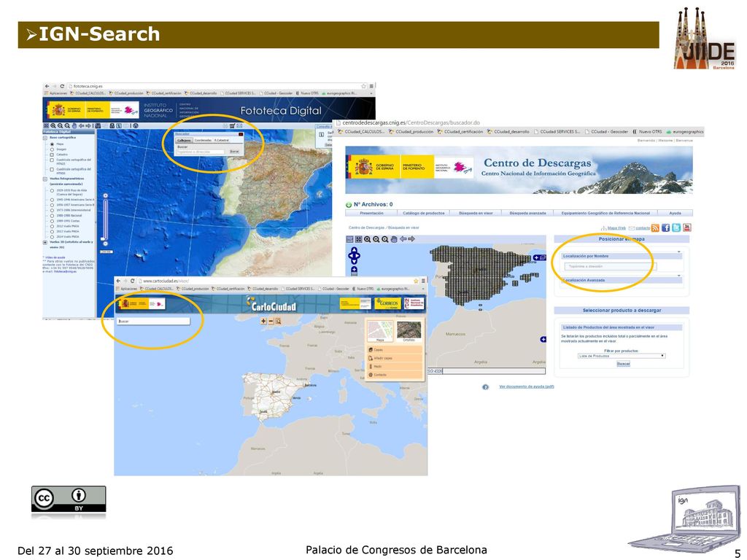The height and width of the screenshot is (560, 747).
Task: Select Mapa radio button in Fototeca
Action: point(52,144)
